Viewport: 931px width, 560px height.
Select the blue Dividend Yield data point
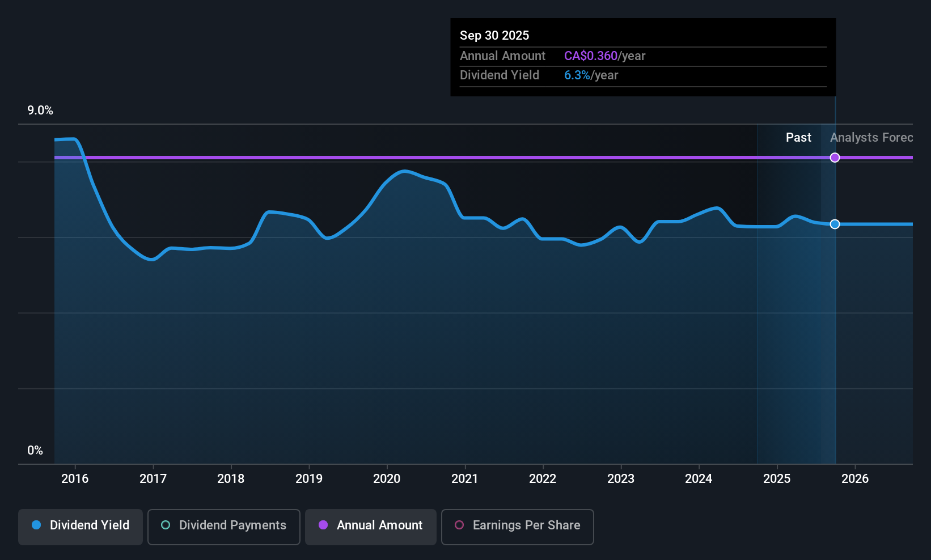(x=835, y=224)
